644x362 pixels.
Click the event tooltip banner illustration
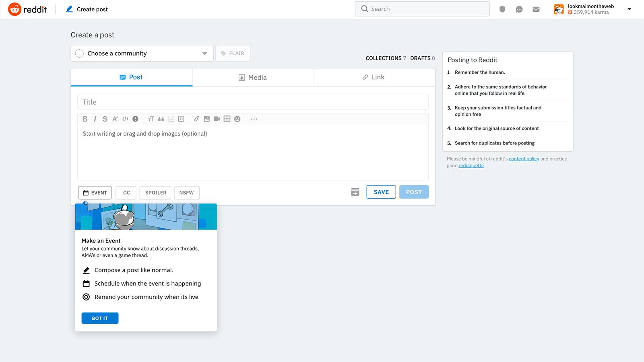(146, 216)
